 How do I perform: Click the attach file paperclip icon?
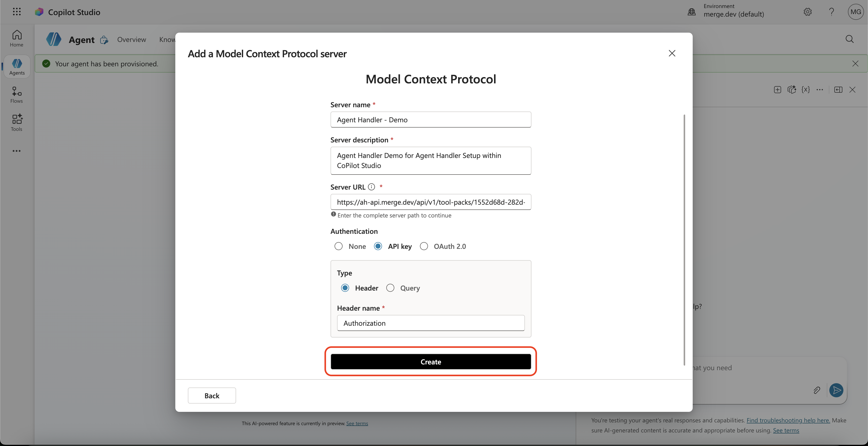point(817,390)
